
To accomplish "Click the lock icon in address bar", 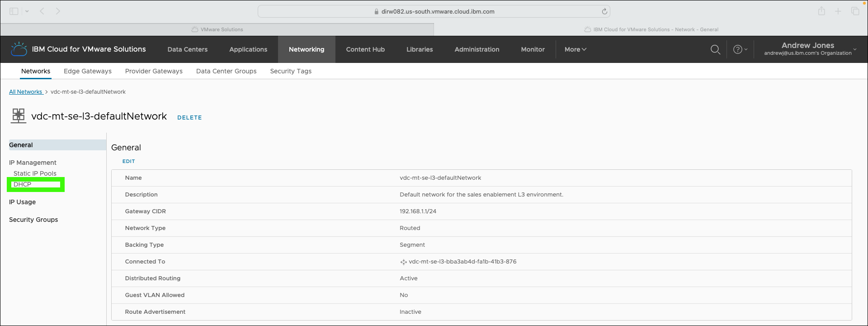I will (377, 12).
